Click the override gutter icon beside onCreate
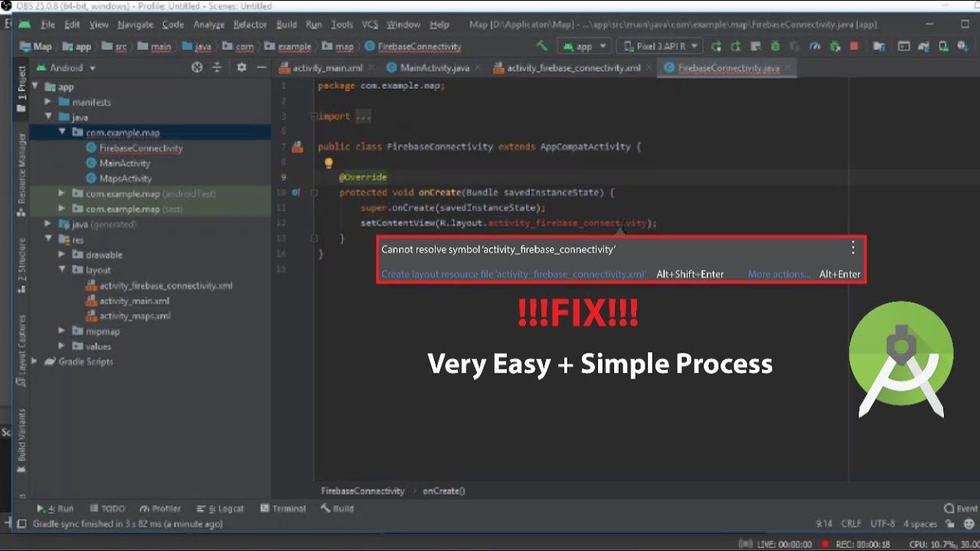980x551 pixels. coord(296,193)
